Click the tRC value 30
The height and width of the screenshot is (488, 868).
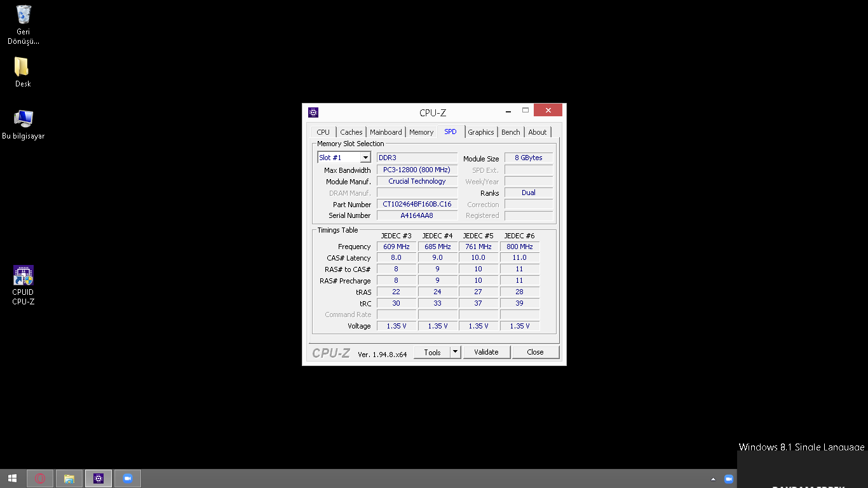pos(397,303)
